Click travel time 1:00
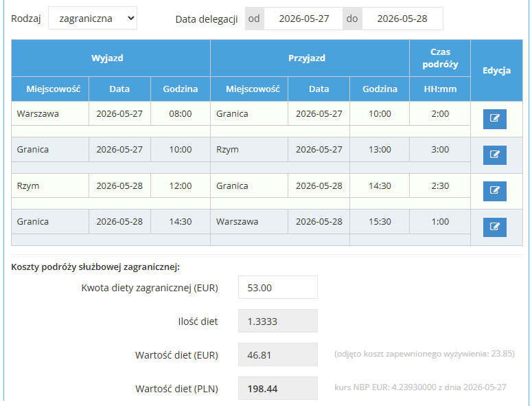The image size is (532, 406). point(440,222)
